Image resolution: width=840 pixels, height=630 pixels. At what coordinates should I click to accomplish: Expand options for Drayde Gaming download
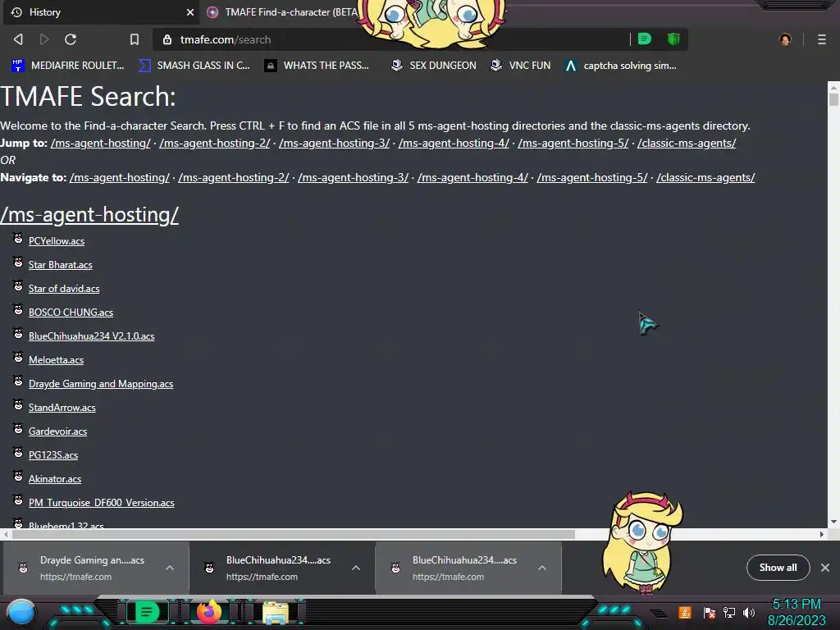[170, 568]
